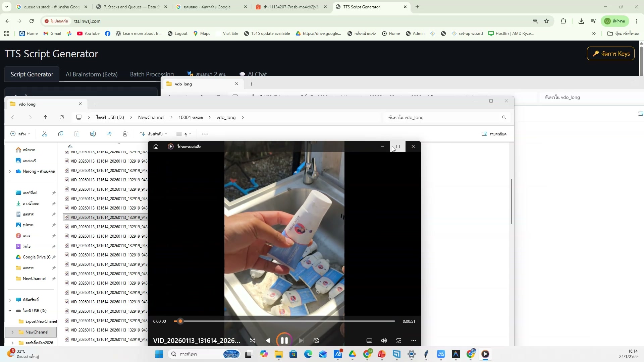Image resolution: width=644 pixels, height=362 pixels.
Task: Switch media player to mini view
Action: (399, 341)
